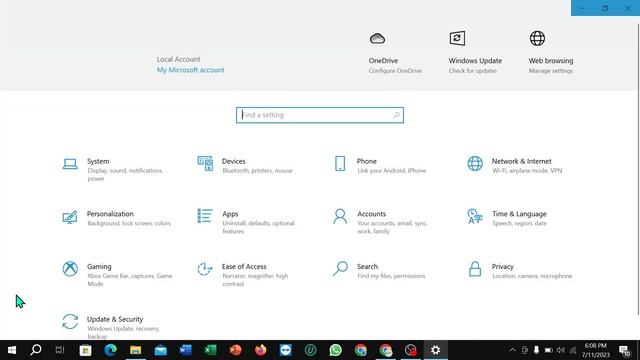Image resolution: width=640 pixels, height=360 pixels.
Task: Click the Windows Update header label
Action: (x=475, y=60)
